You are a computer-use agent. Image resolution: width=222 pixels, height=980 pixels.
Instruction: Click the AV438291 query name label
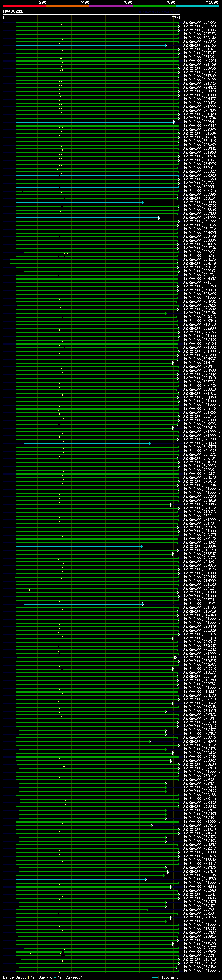(13, 11)
